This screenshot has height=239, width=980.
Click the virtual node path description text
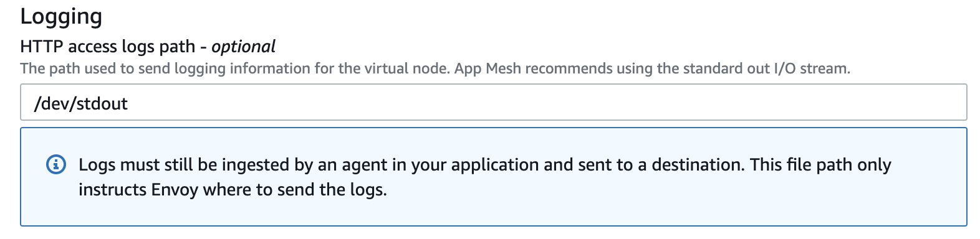[234, 68]
